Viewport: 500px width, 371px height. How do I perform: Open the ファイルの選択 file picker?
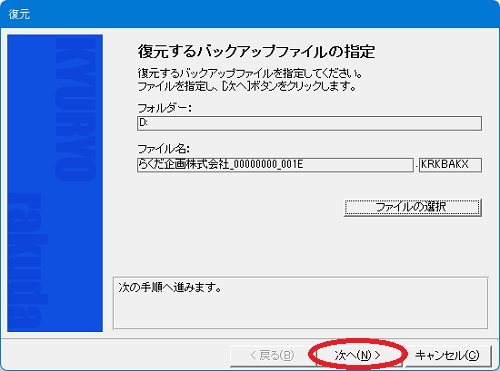(413, 207)
